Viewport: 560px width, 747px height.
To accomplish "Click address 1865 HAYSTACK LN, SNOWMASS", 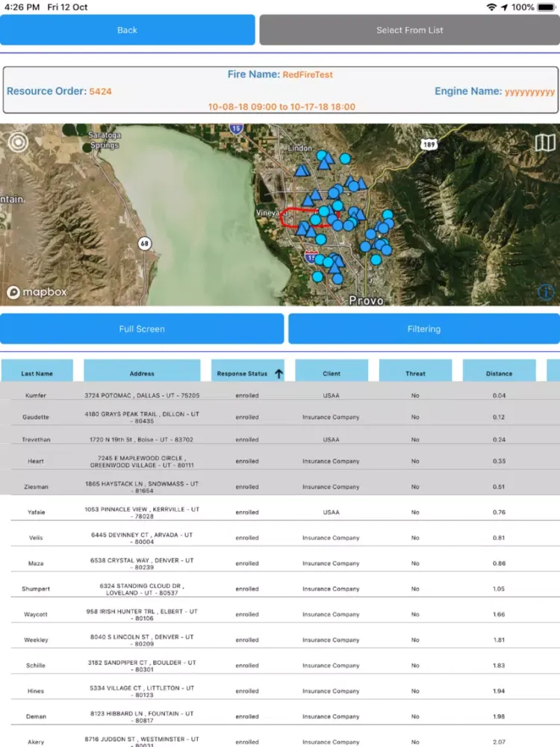I will click(142, 487).
